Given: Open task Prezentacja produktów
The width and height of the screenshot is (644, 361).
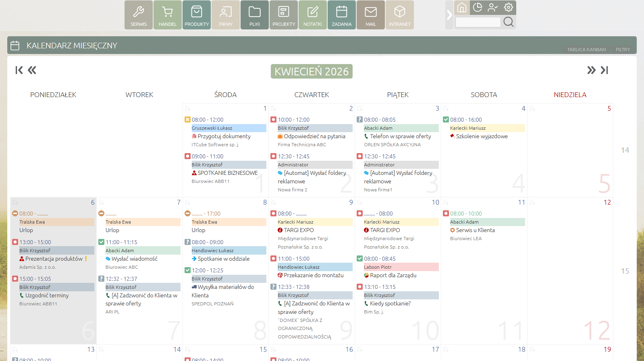Looking at the screenshot, I should point(54,259).
